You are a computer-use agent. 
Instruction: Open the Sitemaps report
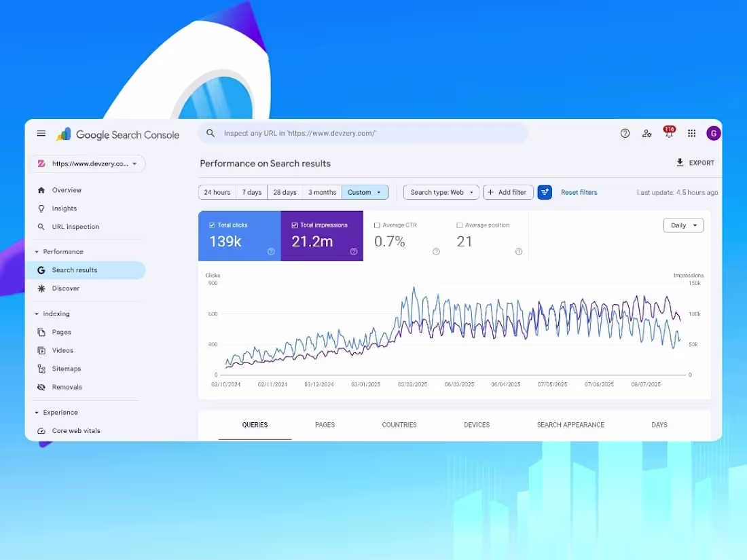(x=67, y=369)
